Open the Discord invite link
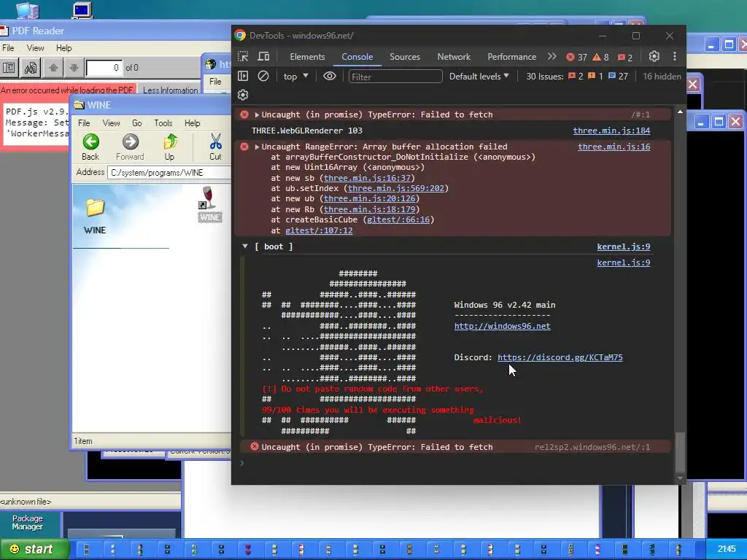Screen dimensions: 747x560 (x=560, y=357)
